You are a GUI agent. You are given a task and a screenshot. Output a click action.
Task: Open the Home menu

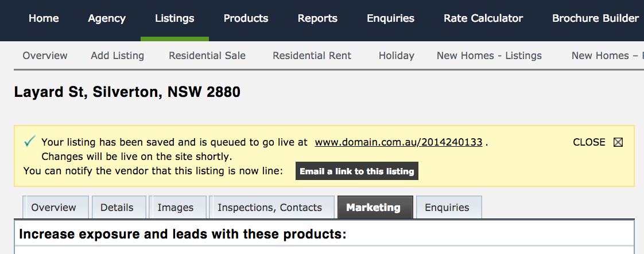44,18
